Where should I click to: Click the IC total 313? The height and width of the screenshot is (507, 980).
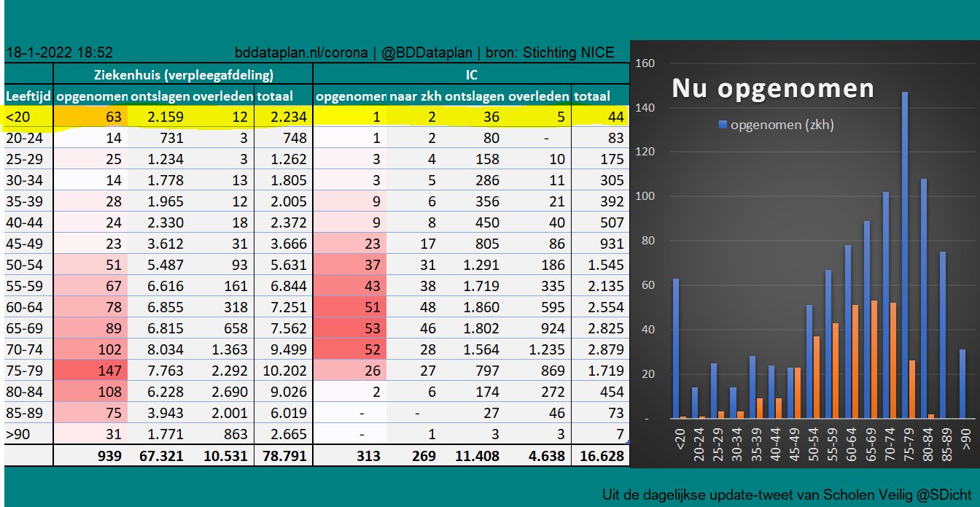(367, 456)
